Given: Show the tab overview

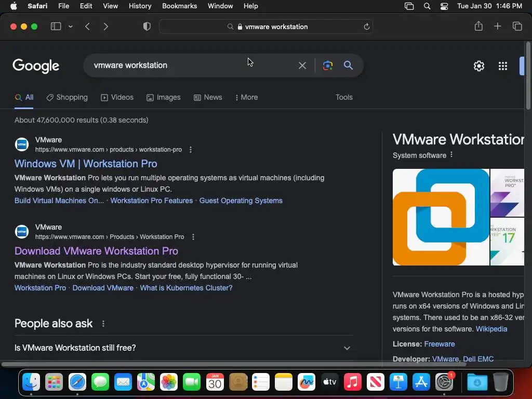Looking at the screenshot, I should pyautogui.click(x=517, y=26).
